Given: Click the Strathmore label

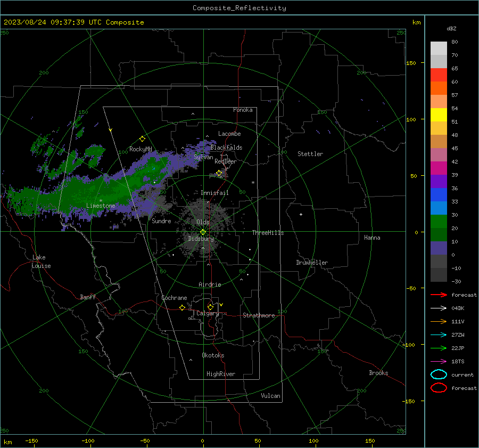Looking at the screenshot, I should coord(259,315).
